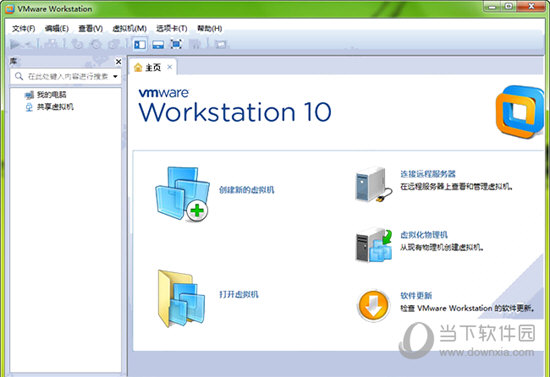Select 我的电脑 in the library tree
Screen dimensions: 550x377
coord(52,94)
